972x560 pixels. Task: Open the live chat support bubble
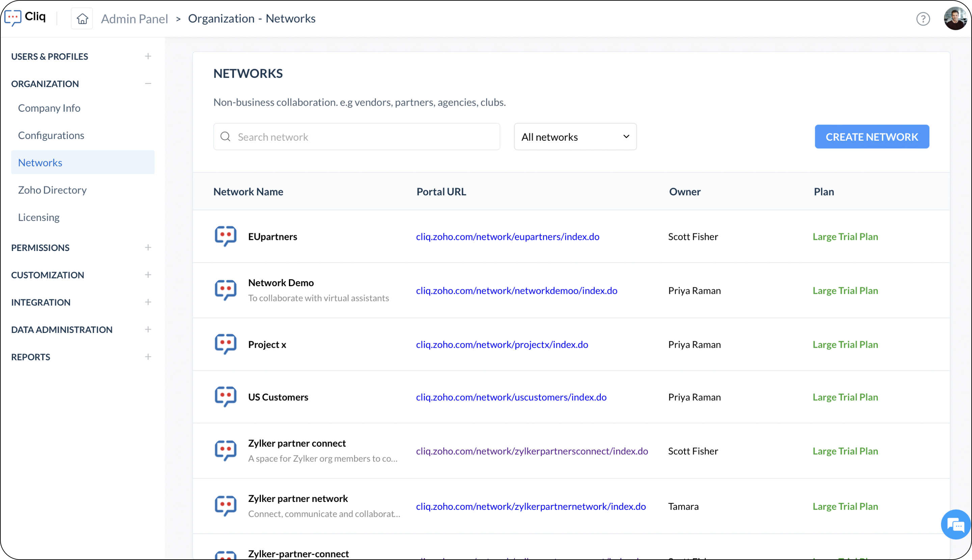(x=956, y=524)
